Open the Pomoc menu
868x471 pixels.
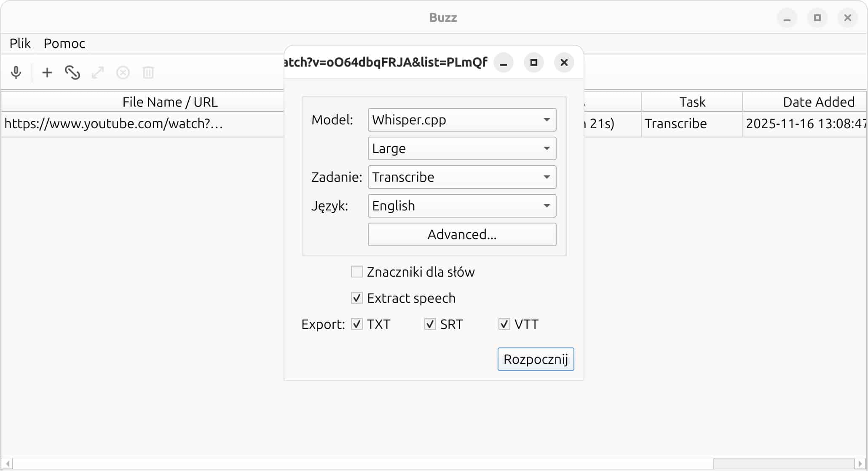(x=64, y=43)
